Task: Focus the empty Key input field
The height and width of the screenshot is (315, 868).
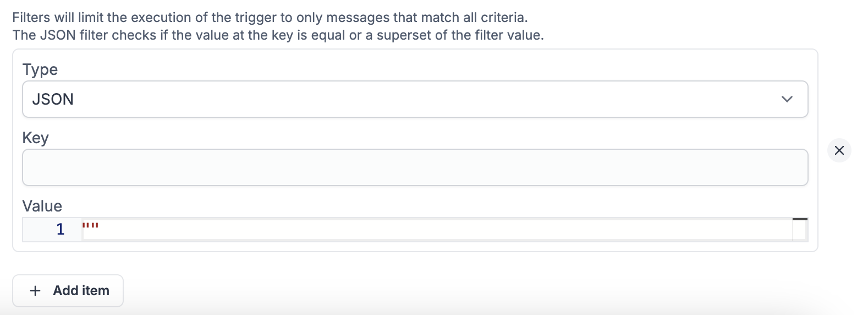Action: point(415,167)
